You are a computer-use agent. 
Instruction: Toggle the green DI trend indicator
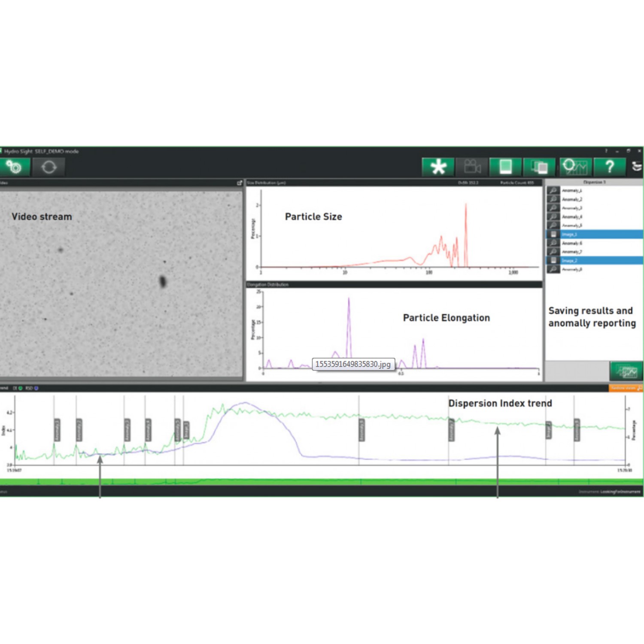(20, 388)
